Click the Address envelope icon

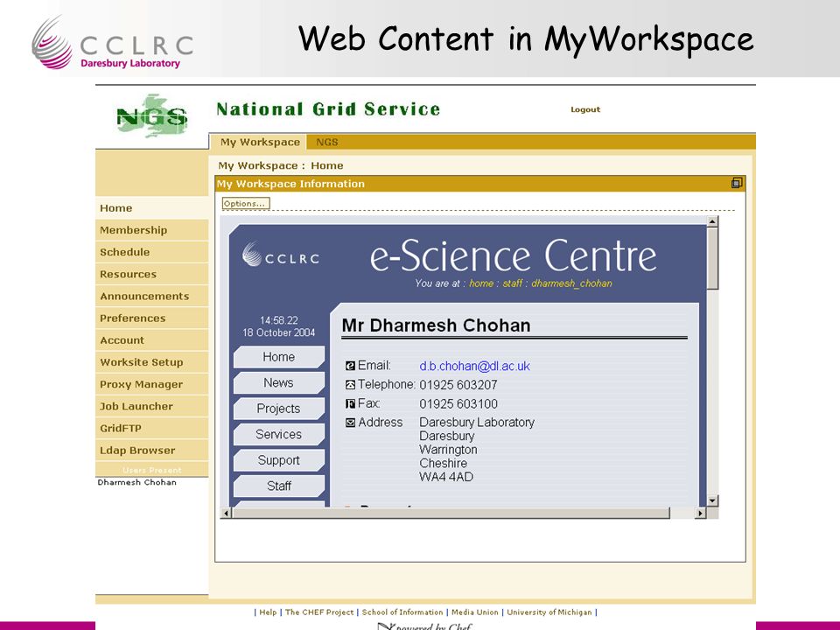[350, 423]
